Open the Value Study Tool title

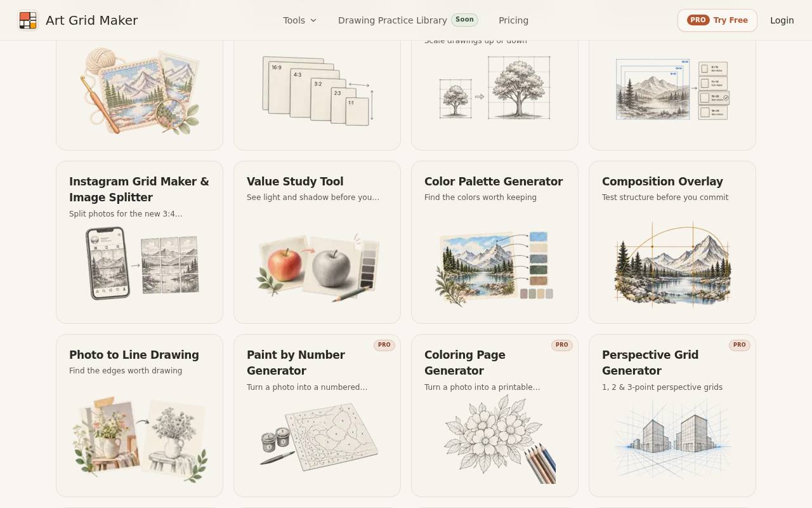tap(295, 182)
